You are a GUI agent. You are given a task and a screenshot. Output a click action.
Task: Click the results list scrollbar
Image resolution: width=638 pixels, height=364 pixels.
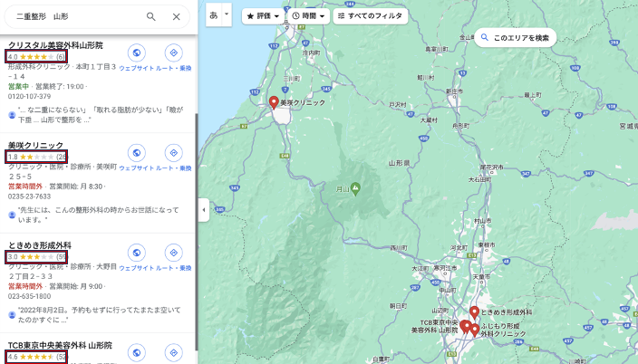click(197, 232)
